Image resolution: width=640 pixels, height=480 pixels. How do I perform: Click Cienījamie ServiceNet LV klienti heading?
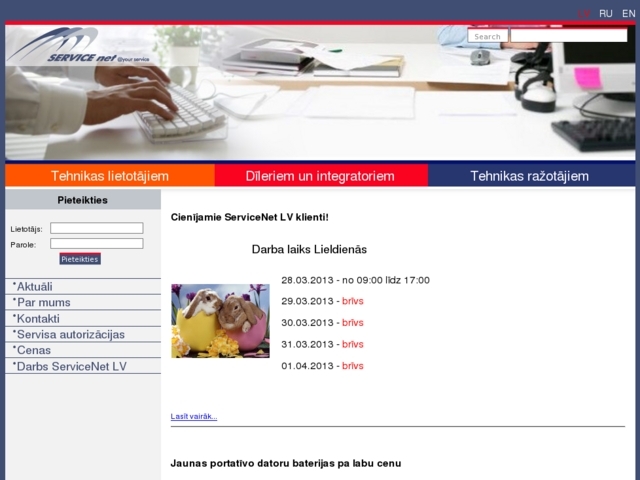click(x=249, y=217)
